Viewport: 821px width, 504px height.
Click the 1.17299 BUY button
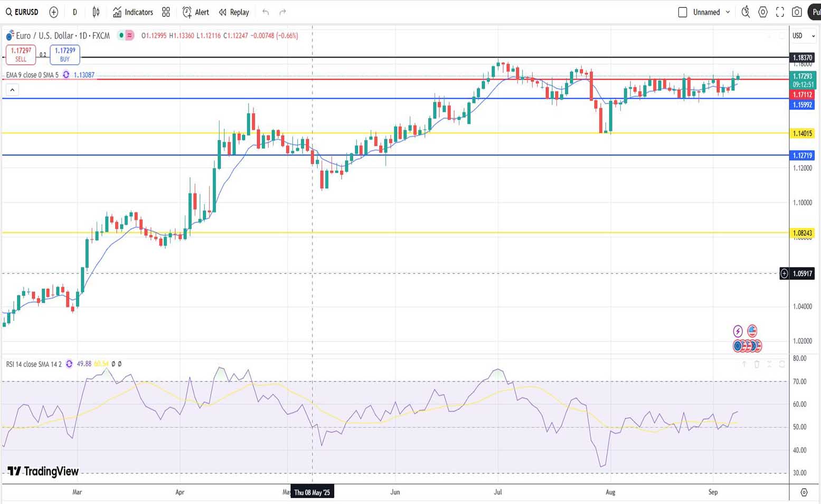pyautogui.click(x=65, y=54)
